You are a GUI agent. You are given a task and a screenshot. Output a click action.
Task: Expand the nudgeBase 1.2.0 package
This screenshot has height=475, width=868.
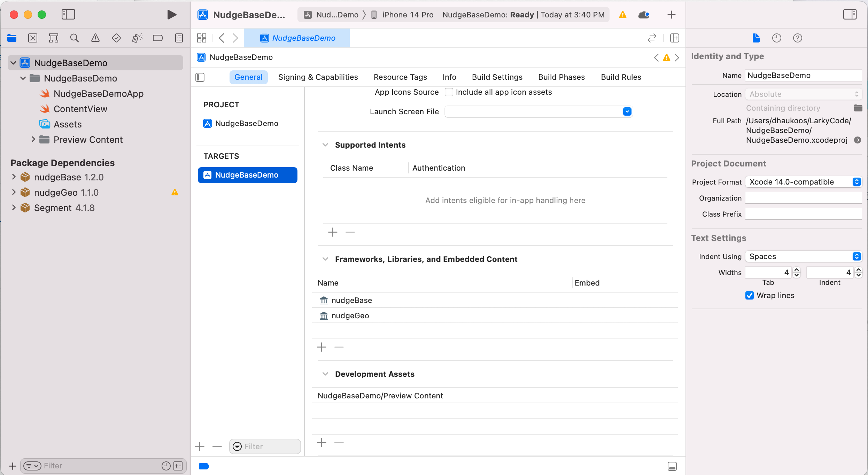coord(14,177)
